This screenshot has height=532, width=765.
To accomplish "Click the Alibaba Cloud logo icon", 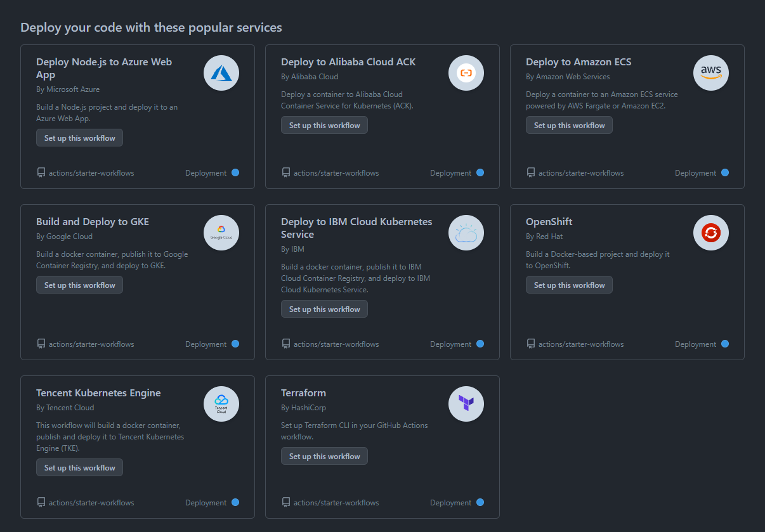I will pyautogui.click(x=466, y=73).
